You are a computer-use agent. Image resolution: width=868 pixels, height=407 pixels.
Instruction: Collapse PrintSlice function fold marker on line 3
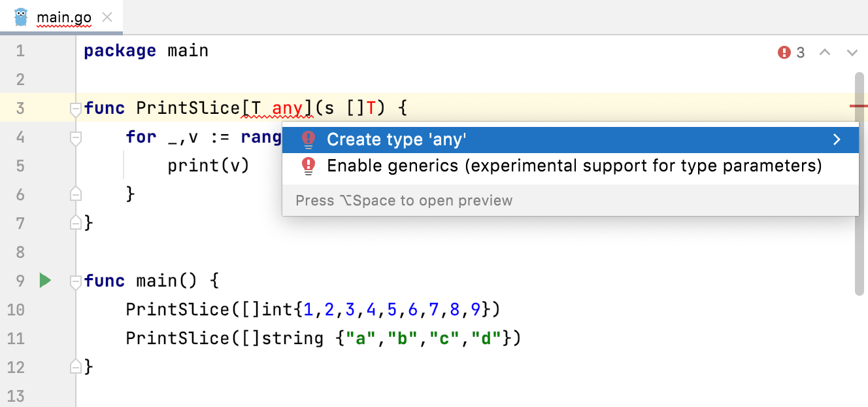tap(76, 109)
